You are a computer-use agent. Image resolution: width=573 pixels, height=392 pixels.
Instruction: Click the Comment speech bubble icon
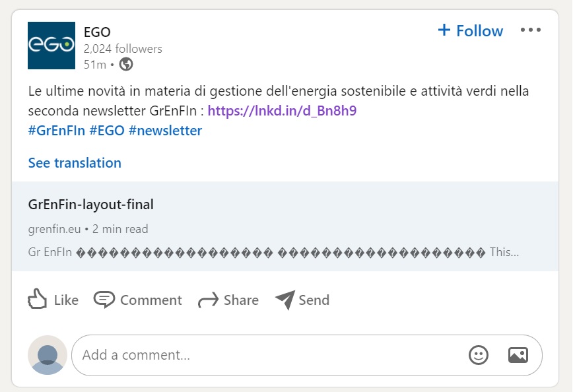104,300
